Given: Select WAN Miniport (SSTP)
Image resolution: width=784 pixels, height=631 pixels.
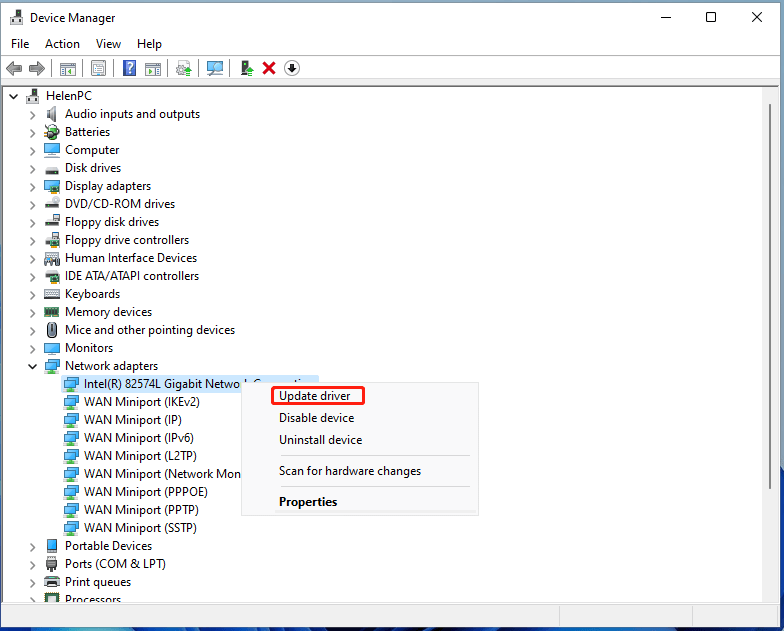Looking at the screenshot, I should 140,528.
